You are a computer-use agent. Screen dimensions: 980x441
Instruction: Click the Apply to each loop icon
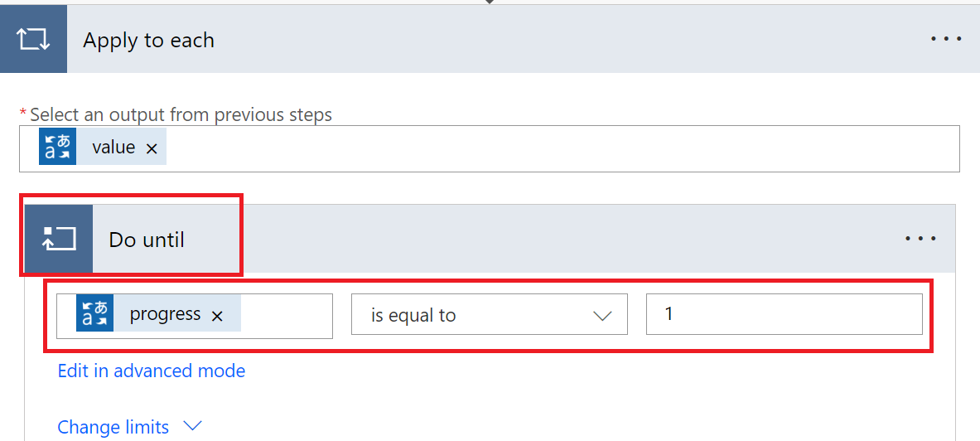[x=33, y=40]
